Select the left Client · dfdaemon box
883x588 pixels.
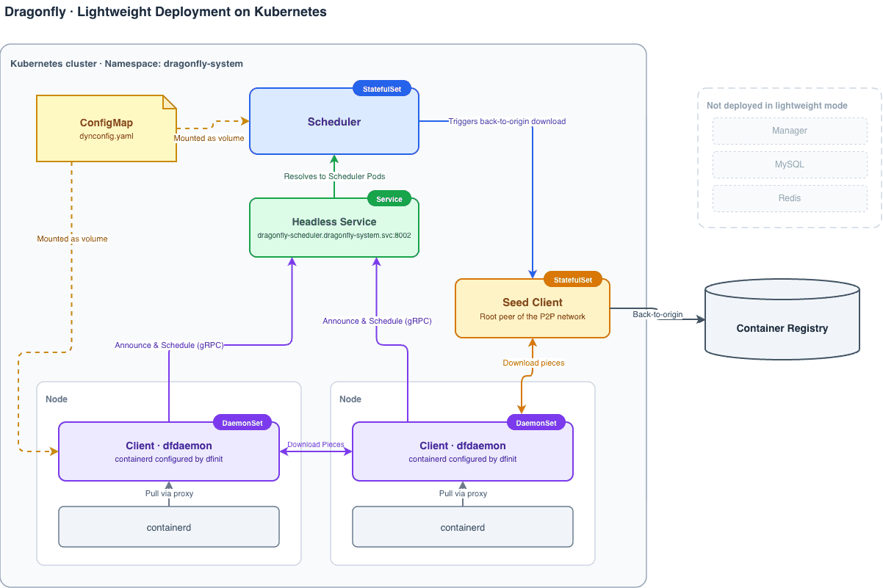point(169,451)
